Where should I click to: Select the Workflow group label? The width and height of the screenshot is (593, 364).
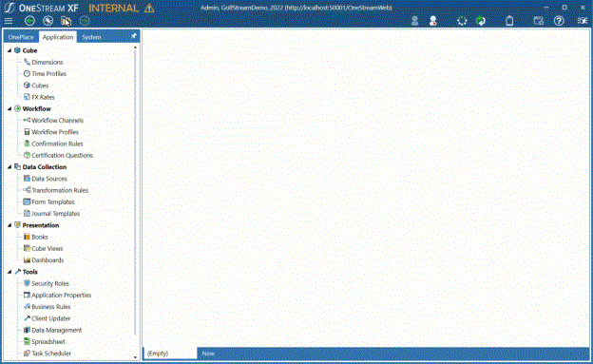coord(36,109)
